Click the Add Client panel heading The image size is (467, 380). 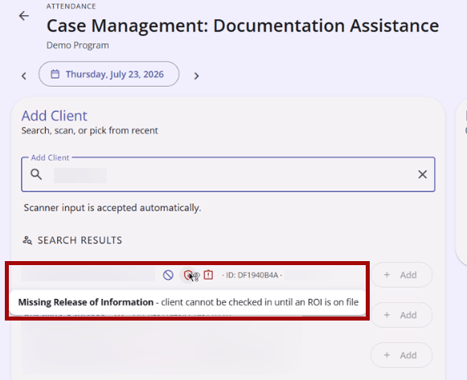[54, 116]
